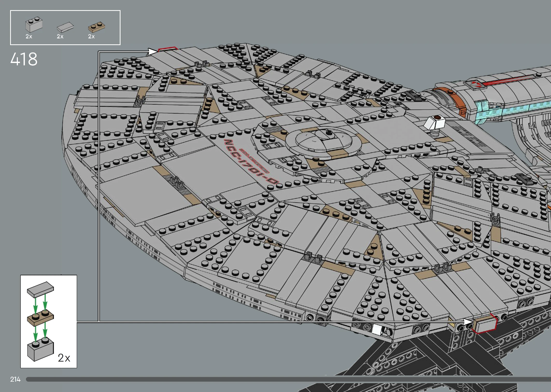The image size is (551, 392).
Task: Click the tan 1x2 plate part icon
Action: click(x=96, y=27)
